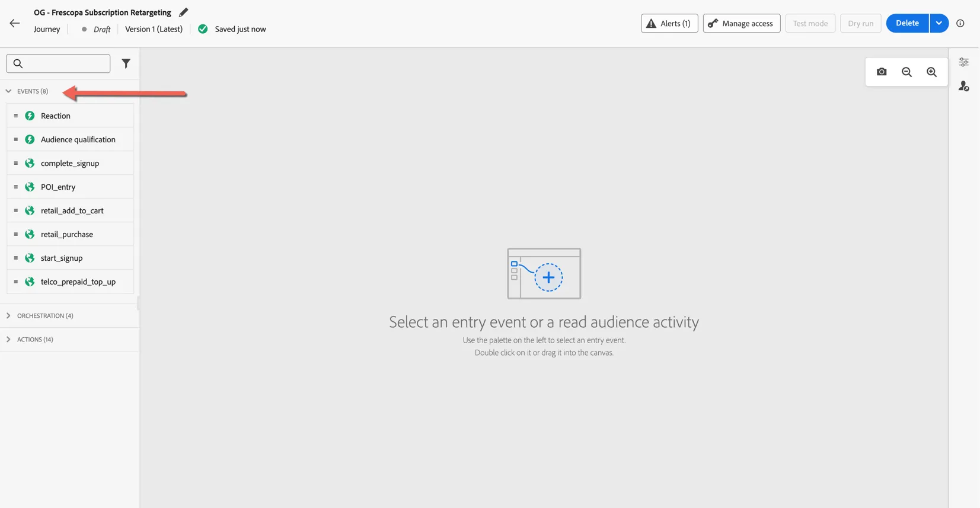Click the retail_add_to_cart label
This screenshot has width=980, height=508.
(x=72, y=210)
